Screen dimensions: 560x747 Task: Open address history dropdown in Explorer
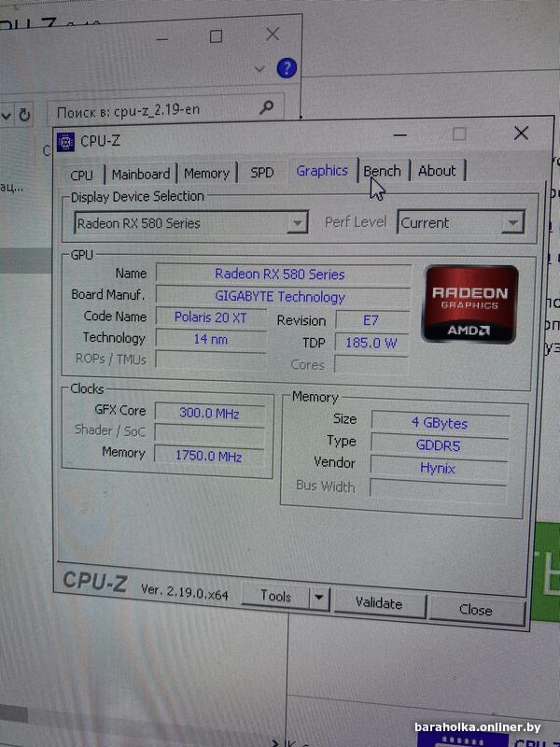click(7, 116)
